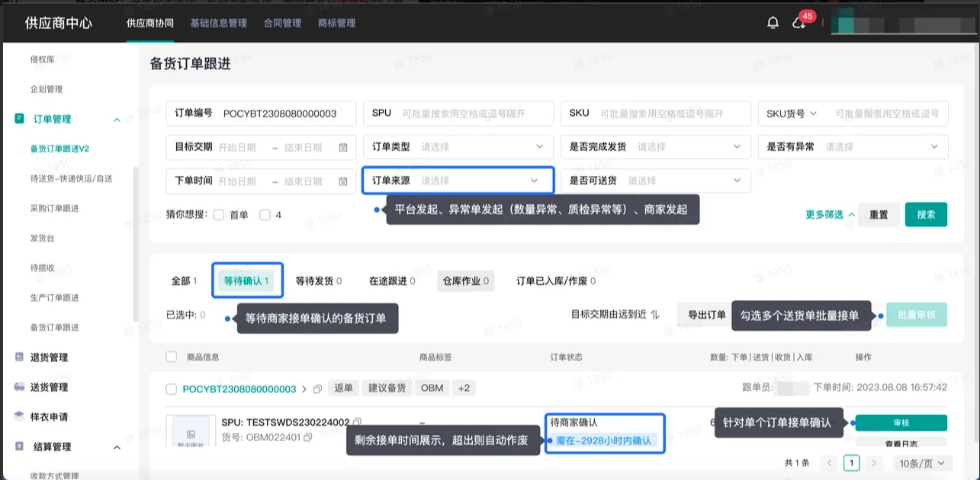This screenshot has height=480, width=980.
Task: Select the 仓库作业 0 tab
Action: (465, 281)
